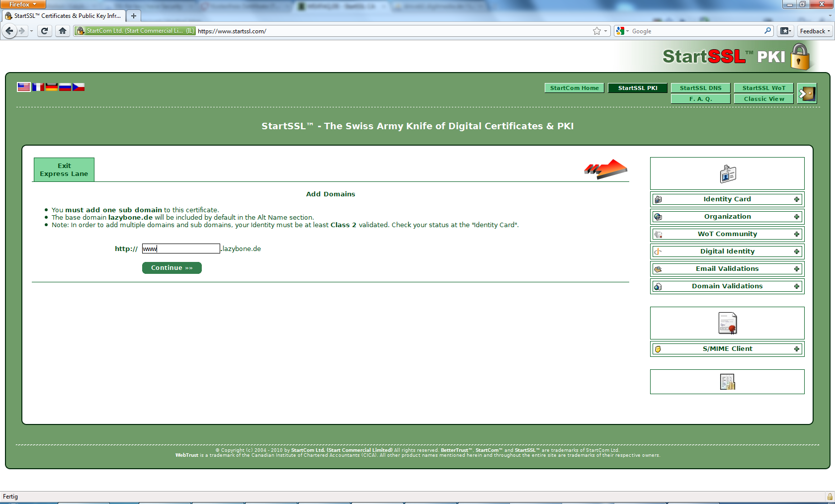Click into the sub domain input field
Screen dimensions: 835x504
[x=181, y=249]
